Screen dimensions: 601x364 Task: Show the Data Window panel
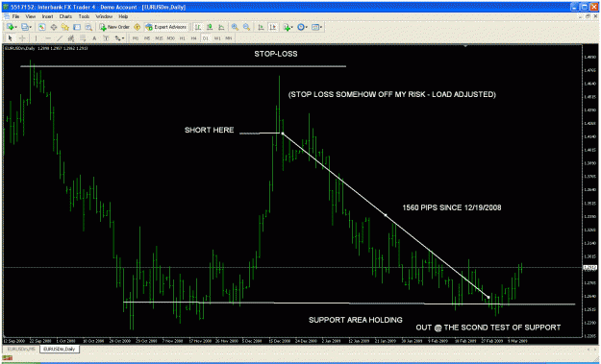click(x=54, y=27)
